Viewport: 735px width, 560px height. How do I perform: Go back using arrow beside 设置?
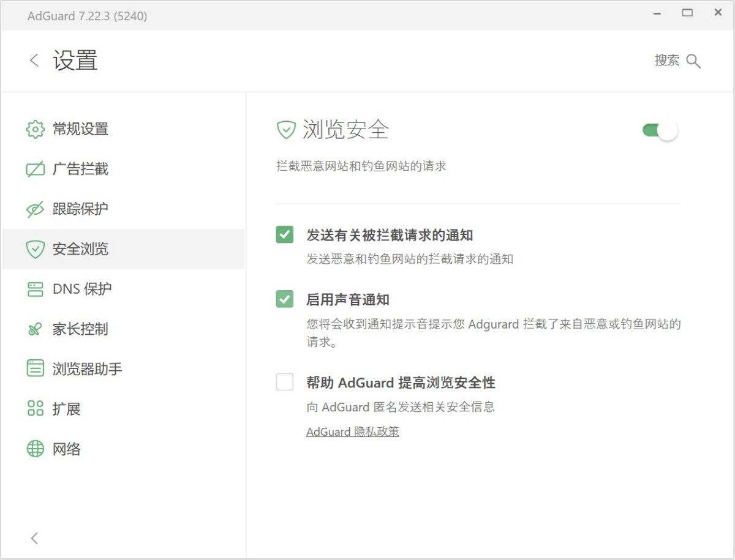pyautogui.click(x=34, y=60)
